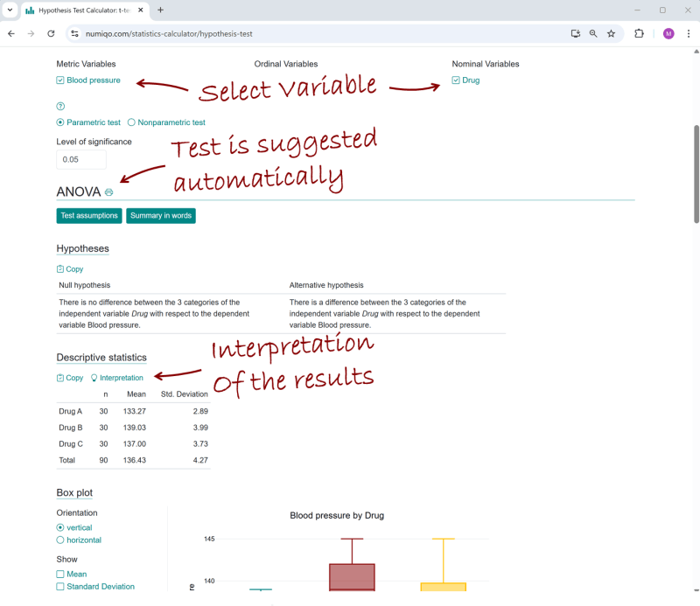Image resolution: width=700 pixels, height=606 pixels.
Task: Click the Drug A mean value 133.27
Action: 135,412
